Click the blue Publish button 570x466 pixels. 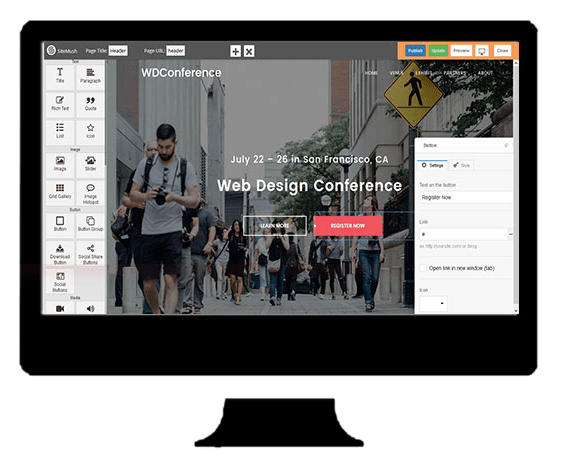415,51
